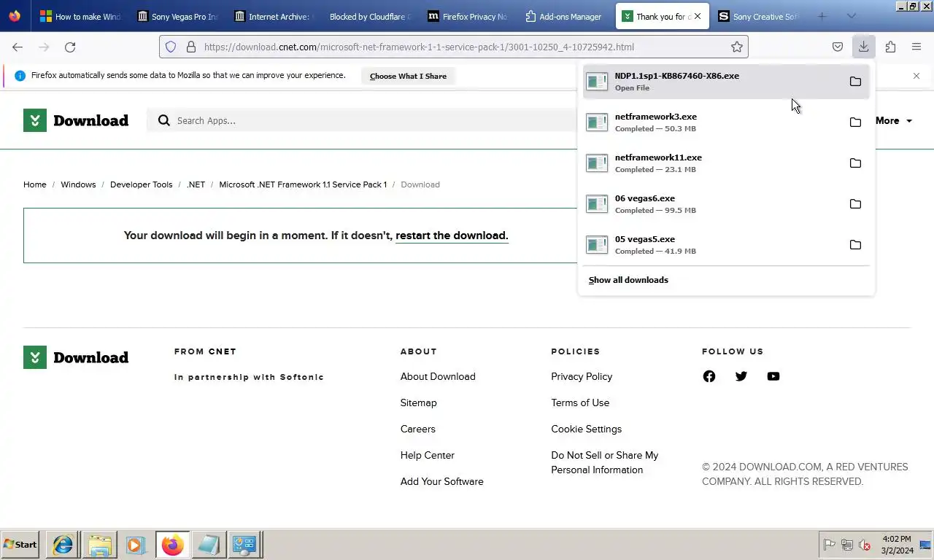Screen dimensions: 934x560
Task: Show 06 vegas6.exe in folder
Action: click(855, 204)
